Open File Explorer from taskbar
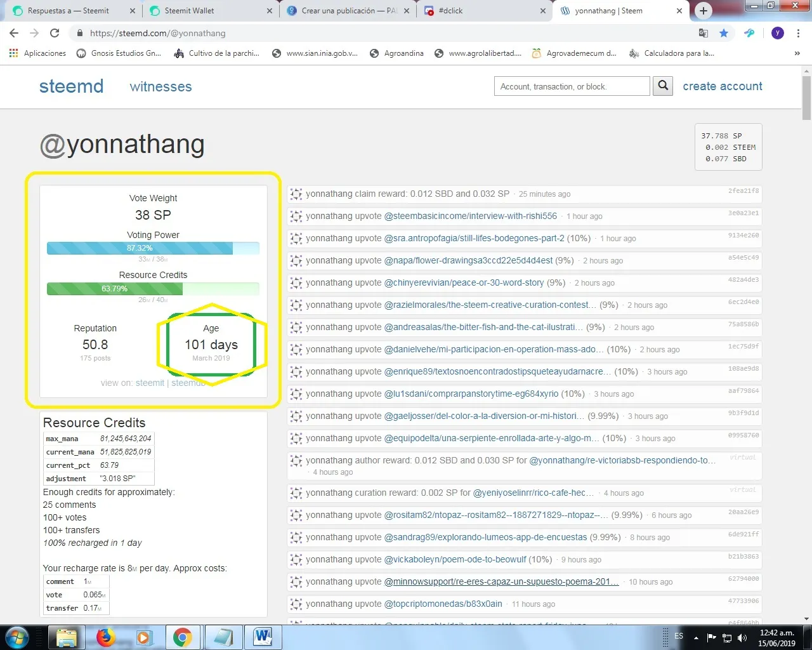This screenshot has width=812, height=650. click(x=66, y=637)
